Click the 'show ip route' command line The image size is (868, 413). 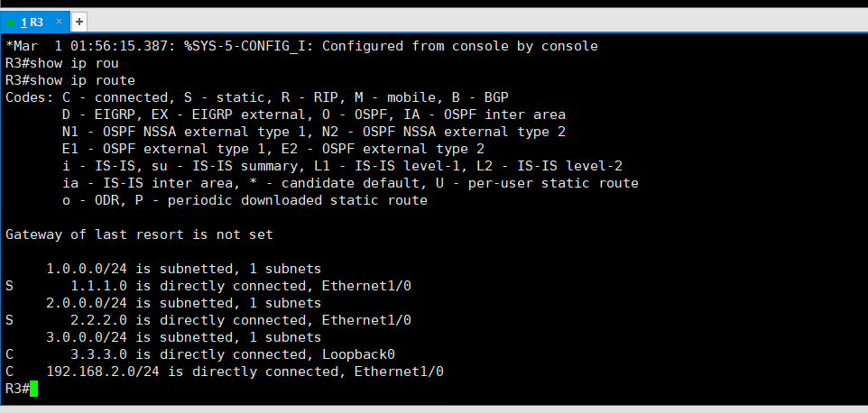pyautogui.click(x=70, y=81)
